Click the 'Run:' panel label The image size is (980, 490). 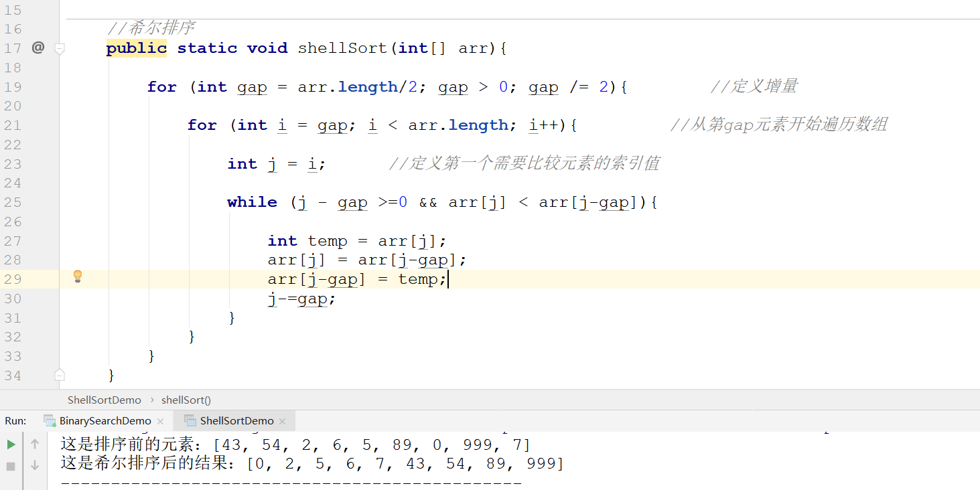tap(15, 420)
